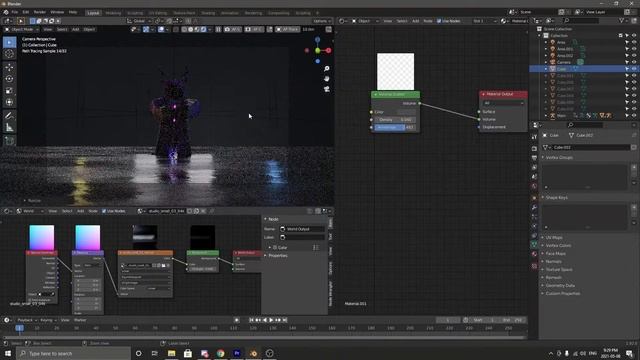The height and width of the screenshot is (360, 640).
Task: Open Blender from the Windows taskbar
Action: [253, 353]
